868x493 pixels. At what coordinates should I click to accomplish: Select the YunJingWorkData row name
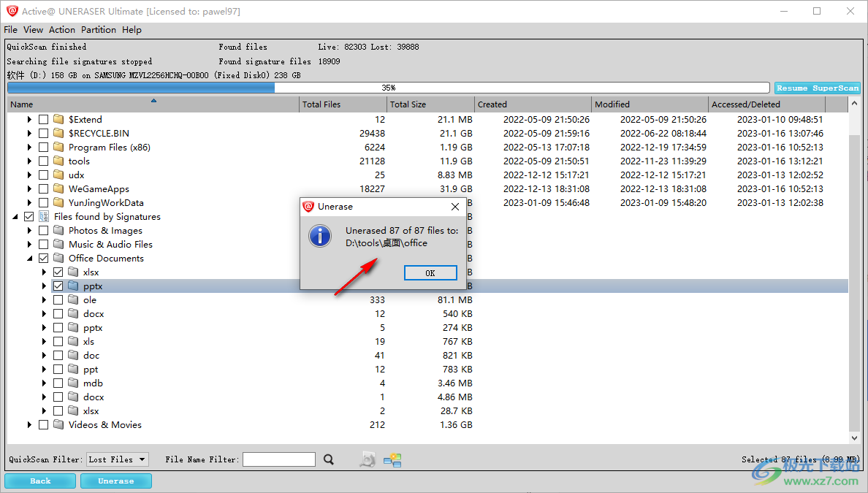click(106, 202)
